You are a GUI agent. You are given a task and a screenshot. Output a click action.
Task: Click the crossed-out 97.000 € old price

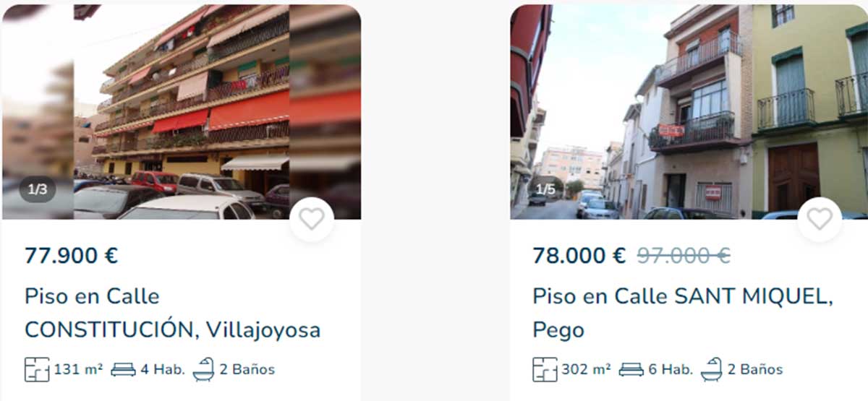pyautogui.click(x=684, y=256)
